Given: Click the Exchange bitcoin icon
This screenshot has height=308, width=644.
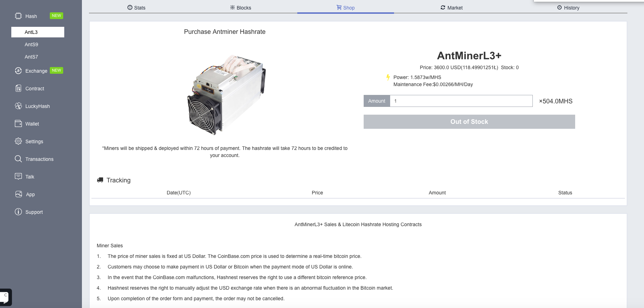Looking at the screenshot, I should [18, 71].
